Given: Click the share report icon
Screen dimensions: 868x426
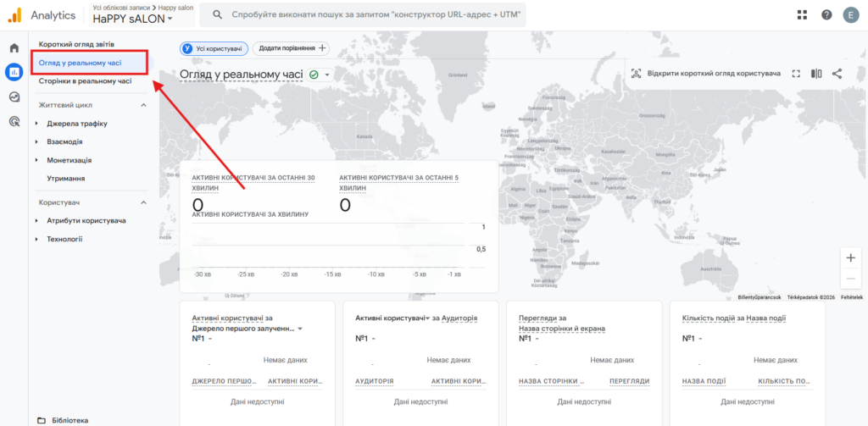Looking at the screenshot, I should tap(837, 74).
